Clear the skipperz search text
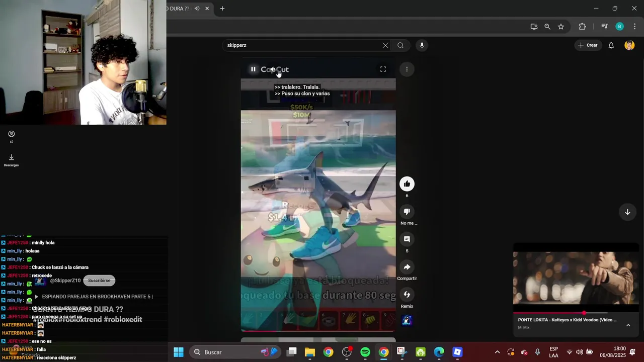This screenshot has width=644, height=362. click(x=385, y=45)
